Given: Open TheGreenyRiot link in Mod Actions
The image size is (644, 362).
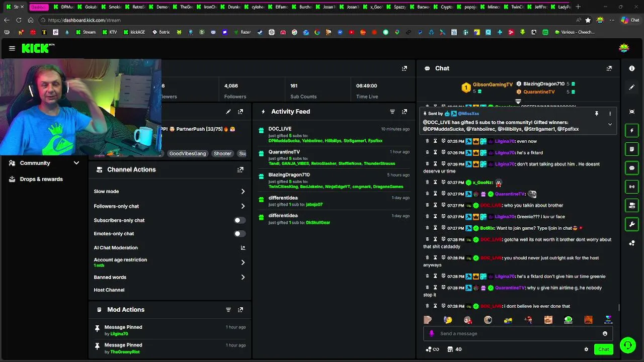Looking at the screenshot, I should (x=125, y=352).
